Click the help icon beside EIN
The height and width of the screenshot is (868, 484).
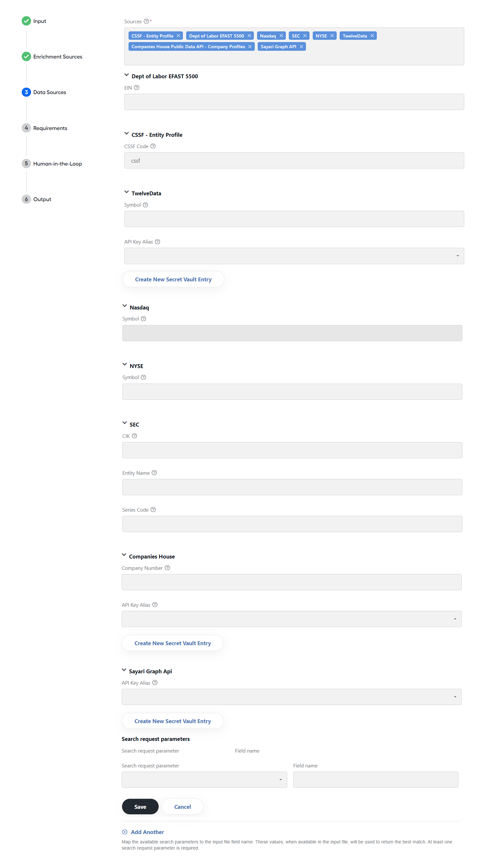(x=137, y=88)
